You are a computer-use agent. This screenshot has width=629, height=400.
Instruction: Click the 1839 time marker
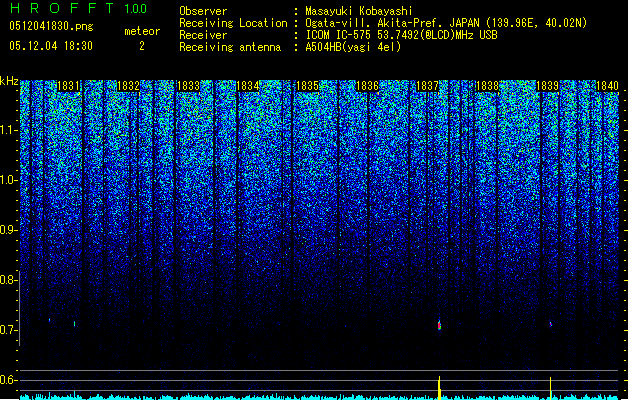(x=547, y=86)
